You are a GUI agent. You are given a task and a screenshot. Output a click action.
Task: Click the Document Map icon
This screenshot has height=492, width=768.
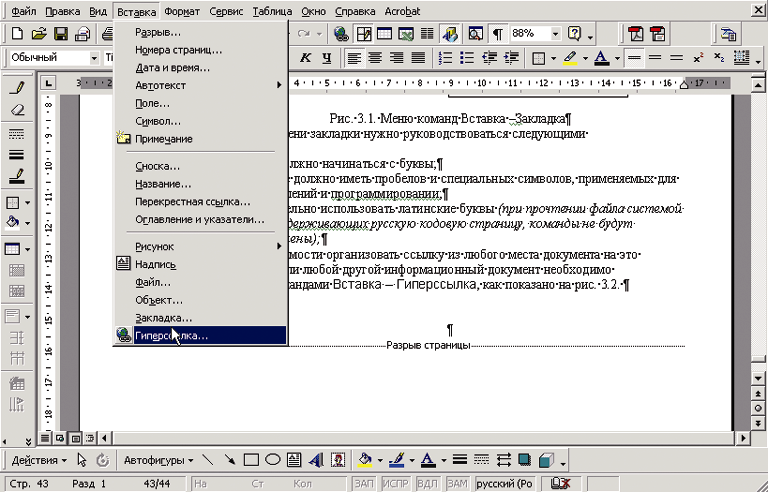point(475,34)
